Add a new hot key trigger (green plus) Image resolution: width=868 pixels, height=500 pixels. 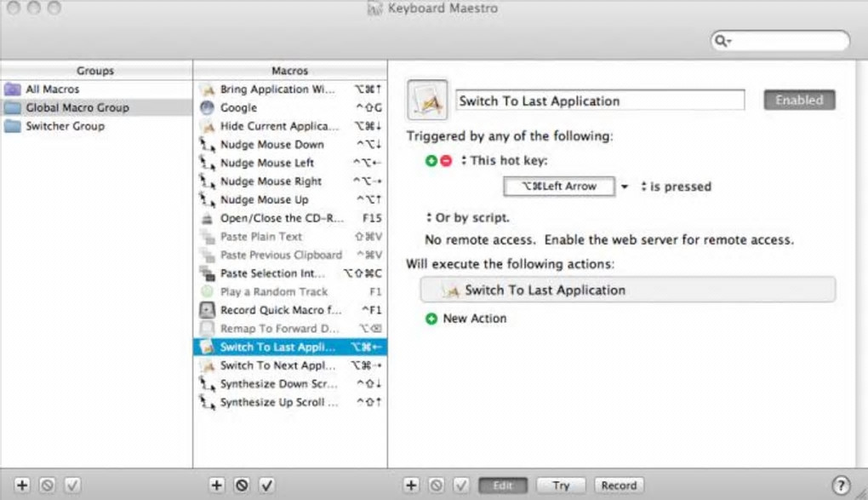(431, 161)
